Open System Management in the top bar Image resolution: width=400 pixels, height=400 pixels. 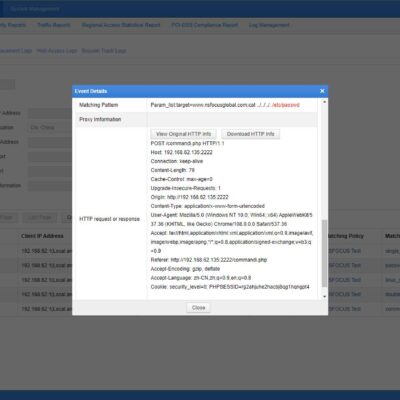click(35, 9)
